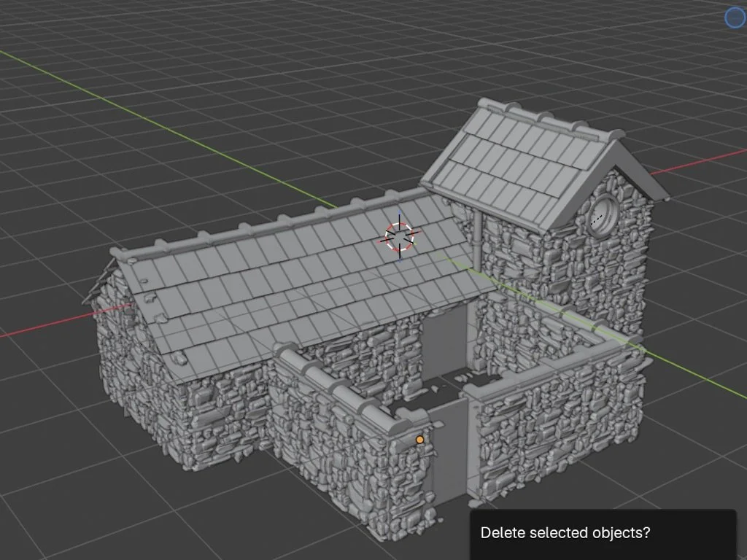
Task: Select the round window on the tower gable
Action: (603, 217)
